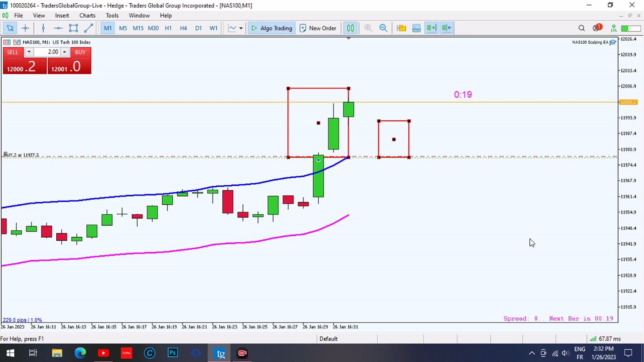
Task: Switch to M30 timeframe
Action: pyautogui.click(x=153, y=28)
